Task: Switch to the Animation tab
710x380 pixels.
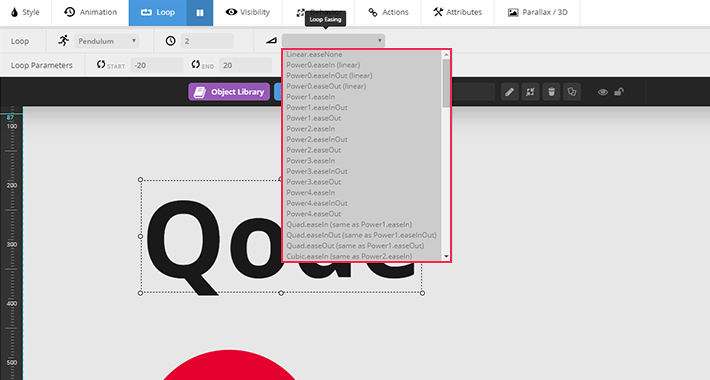Action: point(91,13)
